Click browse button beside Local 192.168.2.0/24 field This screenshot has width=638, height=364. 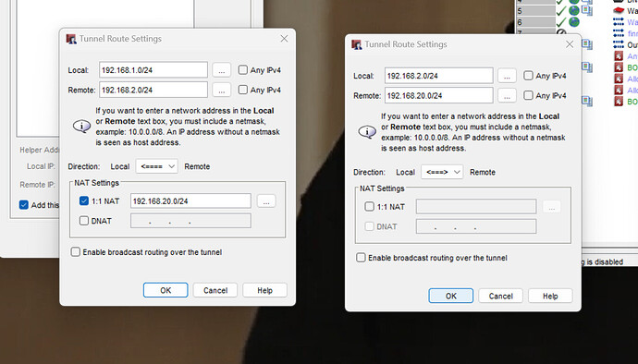pos(507,76)
